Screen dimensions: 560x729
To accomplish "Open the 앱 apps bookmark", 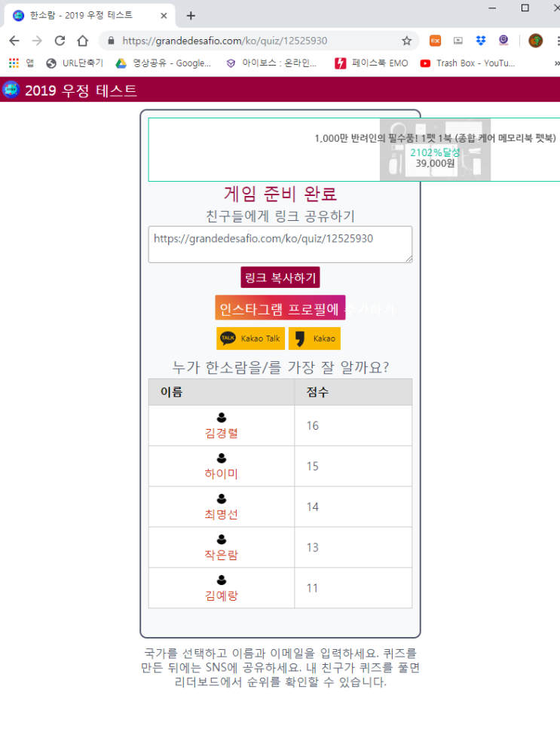I will pos(21,63).
